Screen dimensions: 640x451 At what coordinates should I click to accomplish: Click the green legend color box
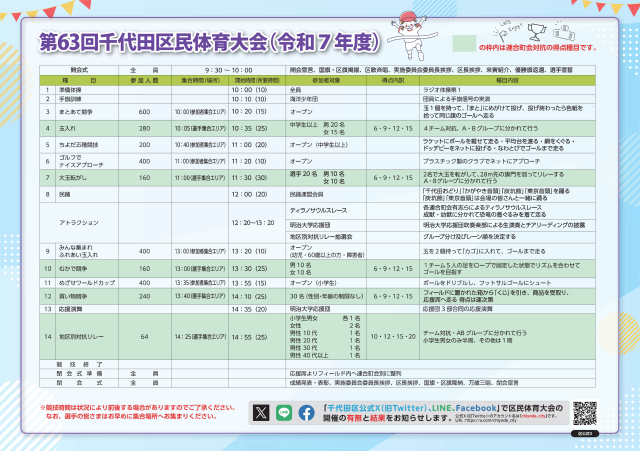[465, 44]
